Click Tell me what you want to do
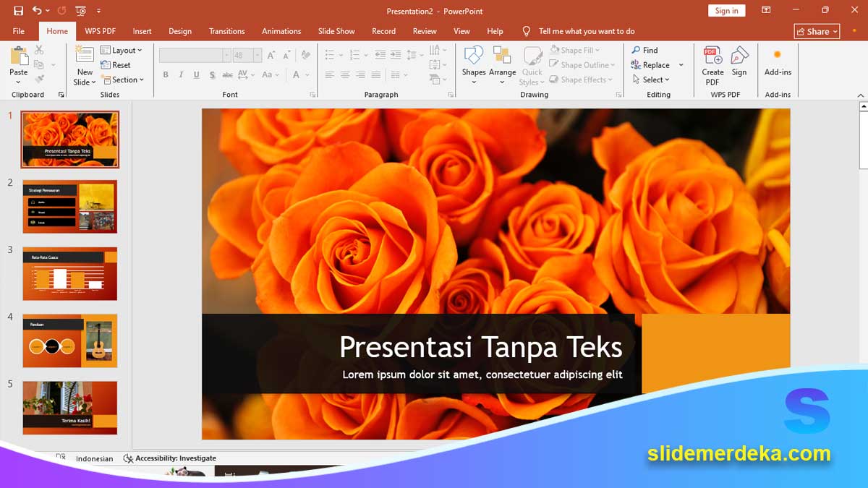868x488 pixels. tap(587, 31)
